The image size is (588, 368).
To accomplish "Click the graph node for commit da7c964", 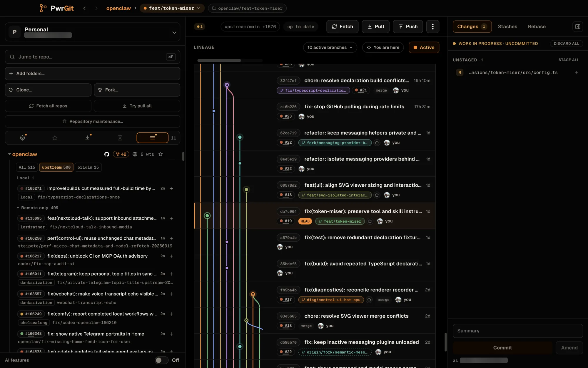I will [x=207, y=216].
